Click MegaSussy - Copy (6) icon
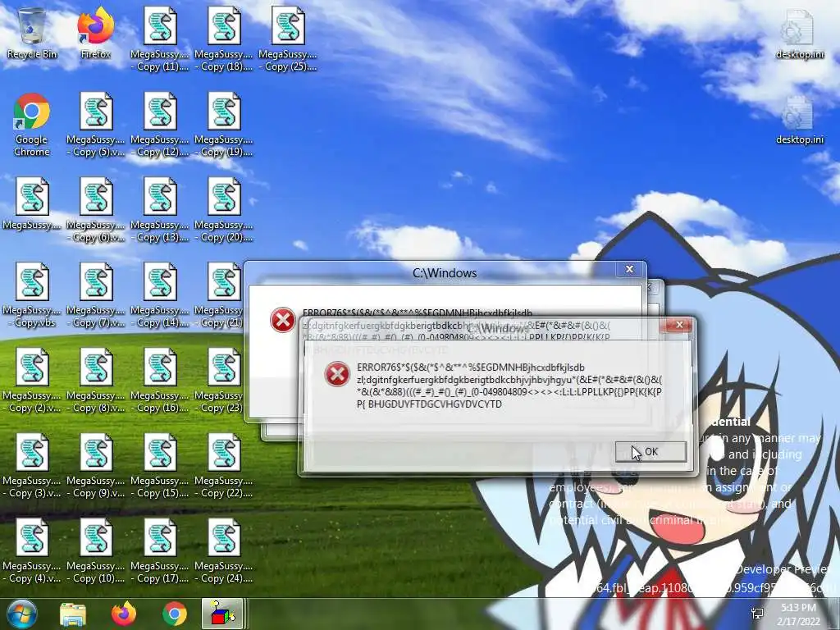The width and height of the screenshot is (840, 630). 96,209
